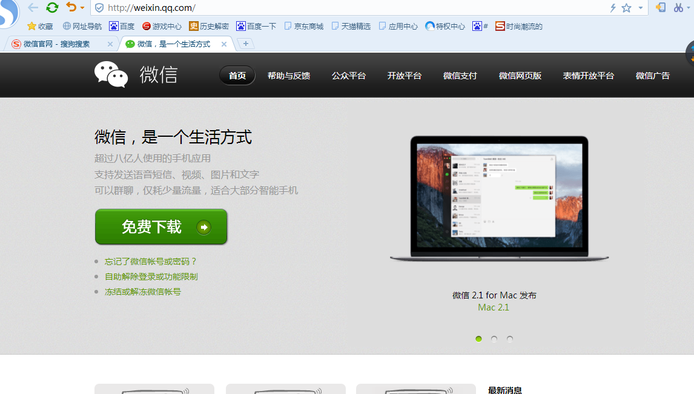
Task: Open 开放平台 navigation item
Action: tap(405, 76)
